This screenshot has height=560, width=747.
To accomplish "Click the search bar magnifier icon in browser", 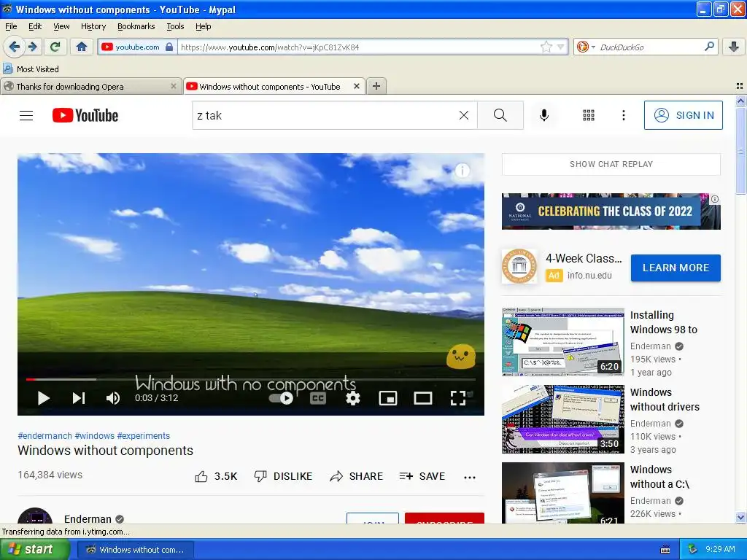I will click(x=709, y=46).
